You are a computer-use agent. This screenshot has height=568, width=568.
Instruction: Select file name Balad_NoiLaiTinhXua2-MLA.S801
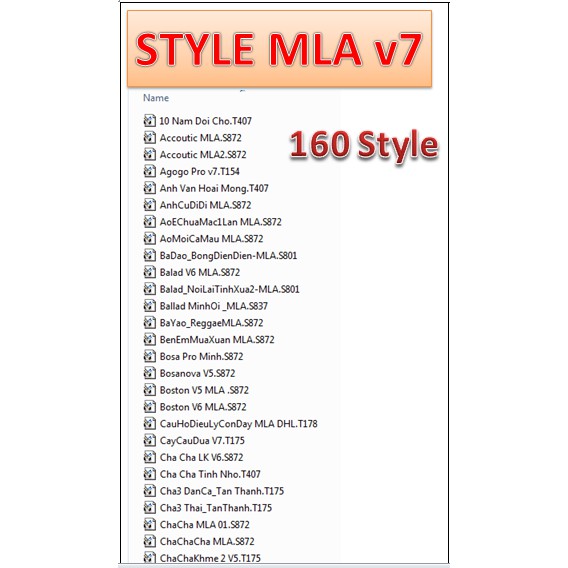click(x=230, y=289)
